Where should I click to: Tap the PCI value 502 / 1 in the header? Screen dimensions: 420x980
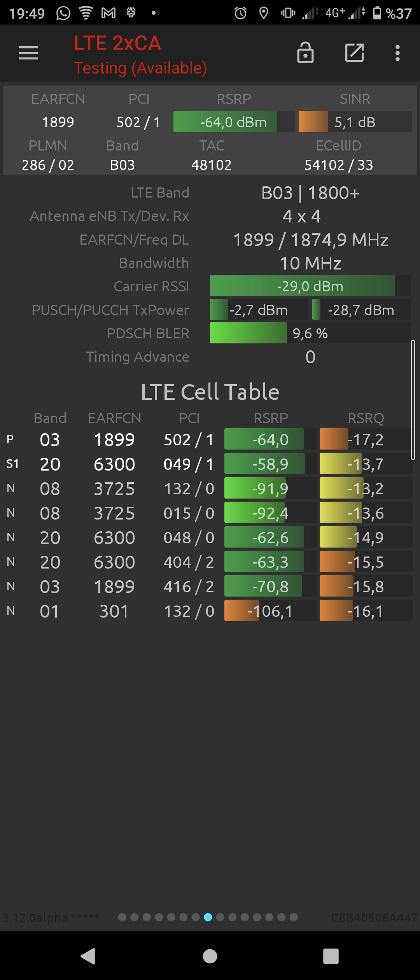point(138,122)
